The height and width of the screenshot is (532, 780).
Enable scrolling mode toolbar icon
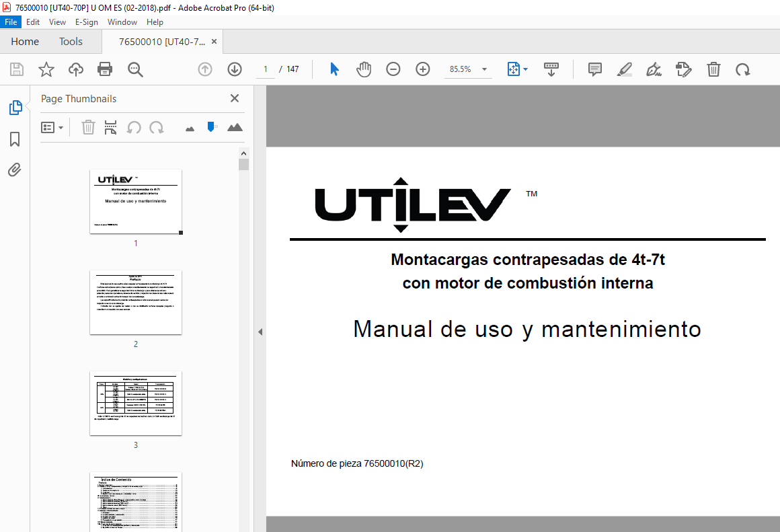(551, 69)
